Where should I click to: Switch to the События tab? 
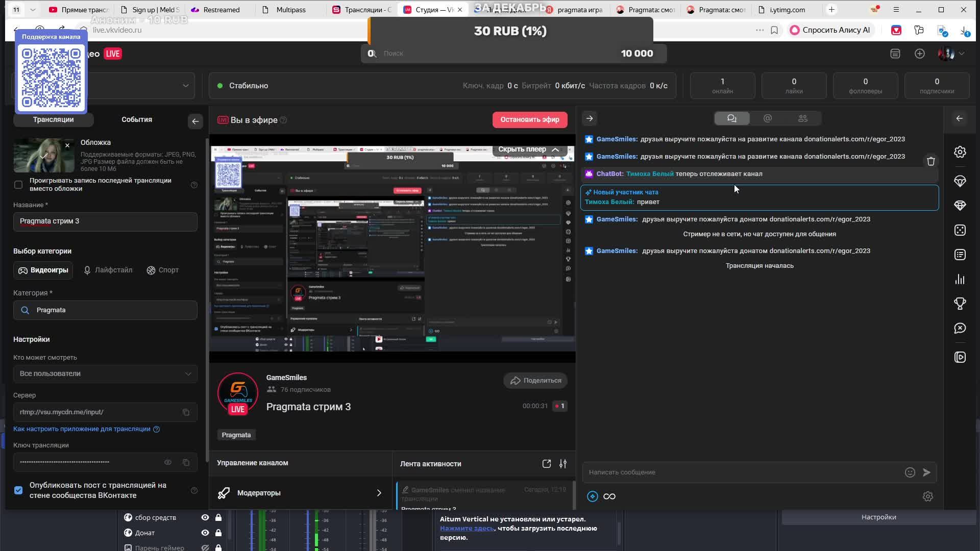click(137, 119)
